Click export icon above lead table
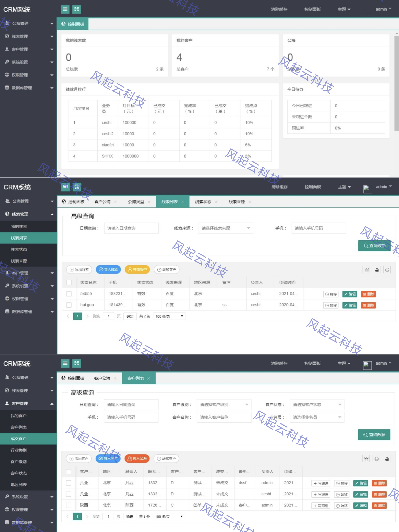 pyautogui.click(x=377, y=270)
